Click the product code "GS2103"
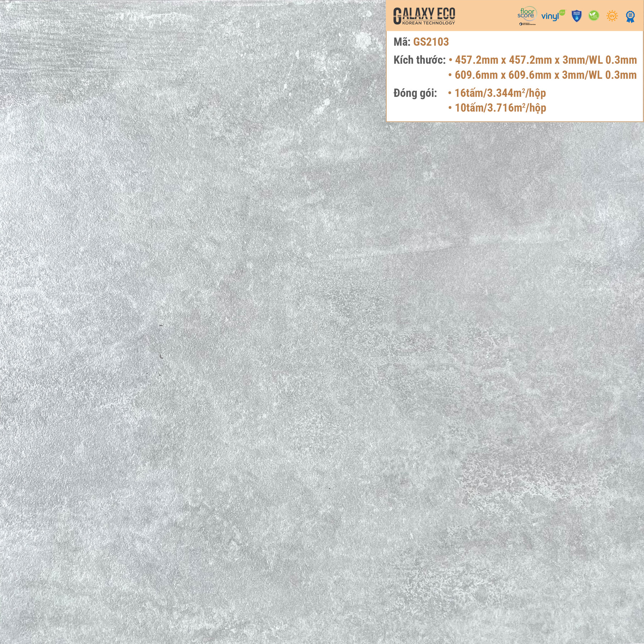 pos(431,42)
